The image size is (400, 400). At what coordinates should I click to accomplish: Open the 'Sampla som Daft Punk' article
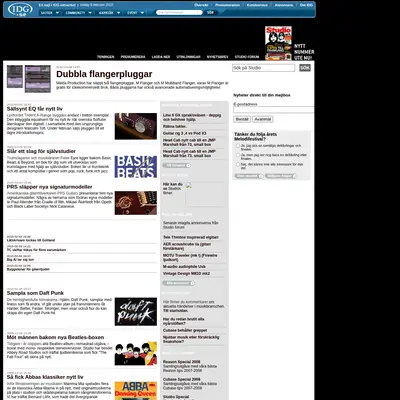click(35, 293)
